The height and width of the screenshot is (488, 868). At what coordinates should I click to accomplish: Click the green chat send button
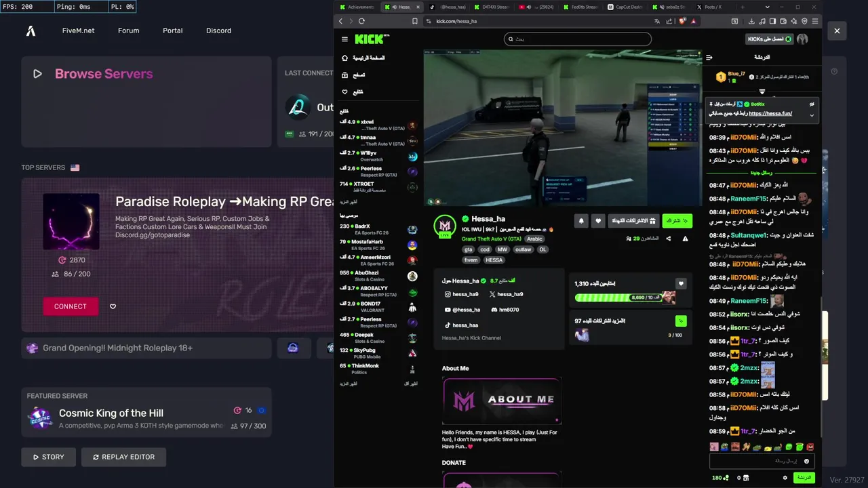click(x=804, y=478)
